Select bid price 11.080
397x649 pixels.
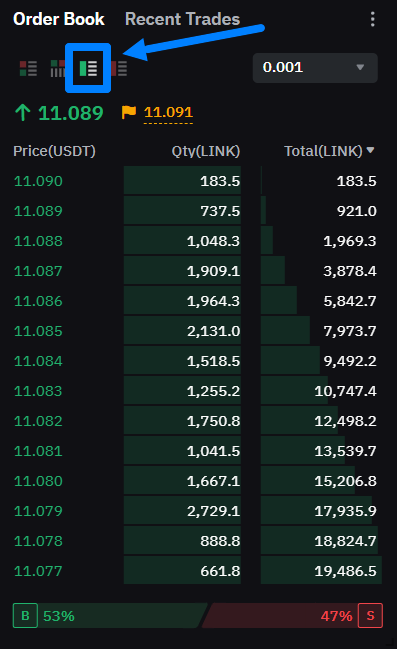point(38,481)
